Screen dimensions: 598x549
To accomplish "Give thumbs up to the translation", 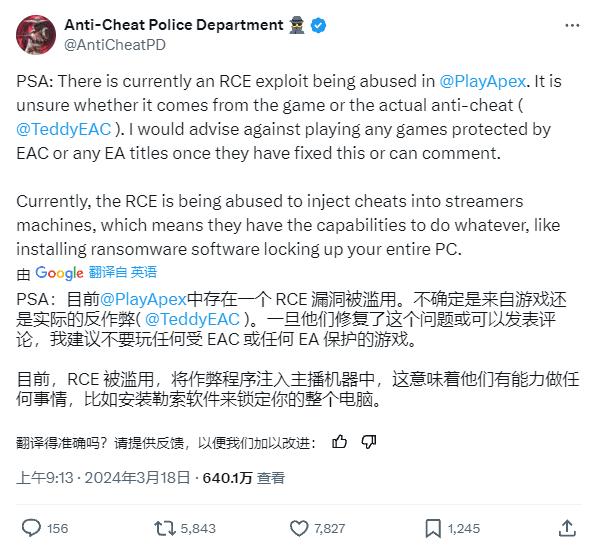I will click(x=339, y=442).
